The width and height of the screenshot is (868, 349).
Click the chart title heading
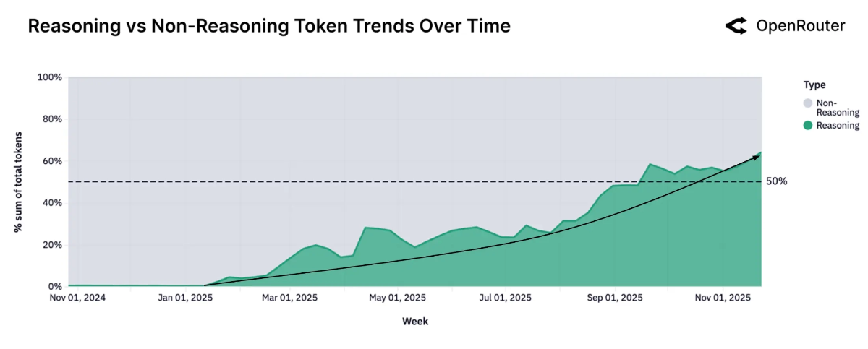pos(269,27)
